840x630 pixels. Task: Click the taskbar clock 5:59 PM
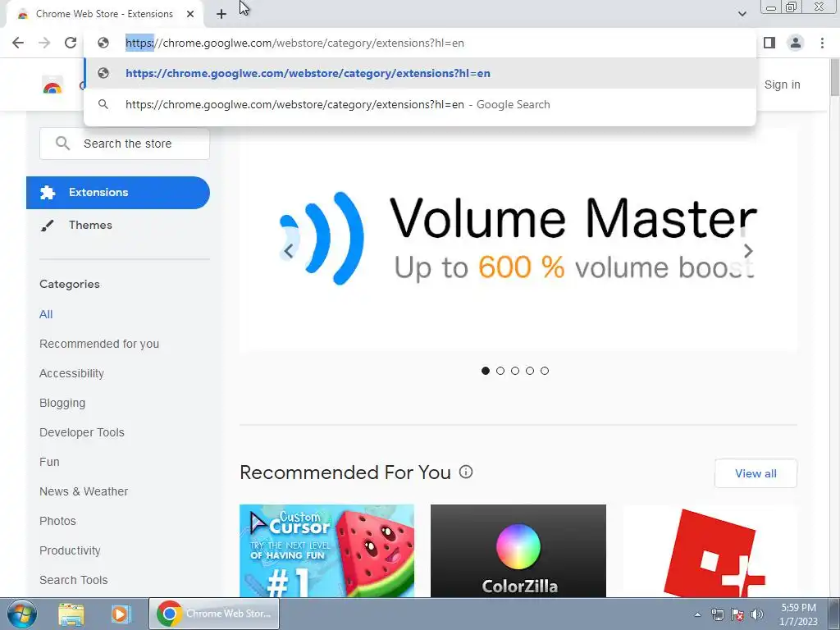pyautogui.click(x=798, y=614)
